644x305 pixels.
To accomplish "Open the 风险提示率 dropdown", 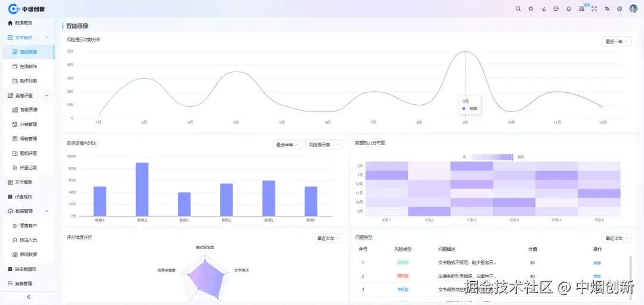I will point(324,145).
